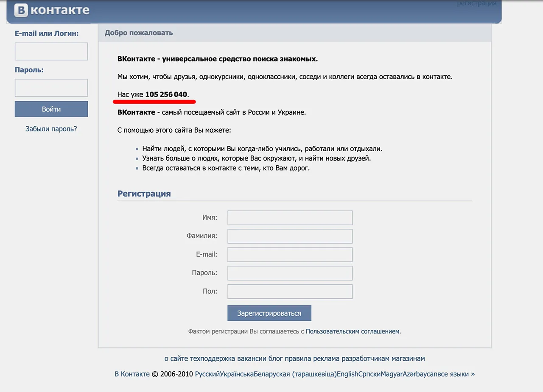Click text 'самый посещаемый сайт в России и Украине'

pyautogui.click(x=234, y=113)
